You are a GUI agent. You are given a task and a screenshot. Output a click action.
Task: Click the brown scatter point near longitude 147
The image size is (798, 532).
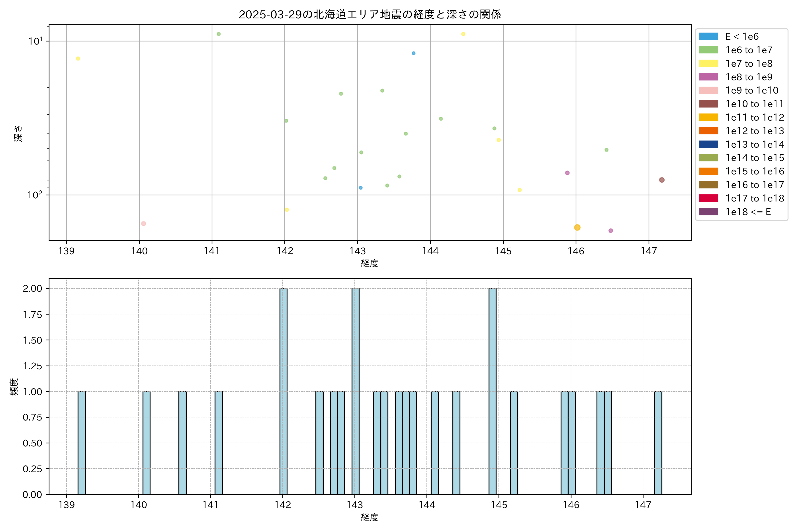pyautogui.click(x=662, y=180)
